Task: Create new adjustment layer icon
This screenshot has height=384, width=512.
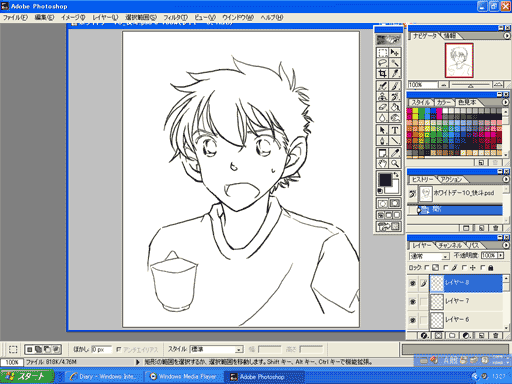Action: [x=467, y=336]
